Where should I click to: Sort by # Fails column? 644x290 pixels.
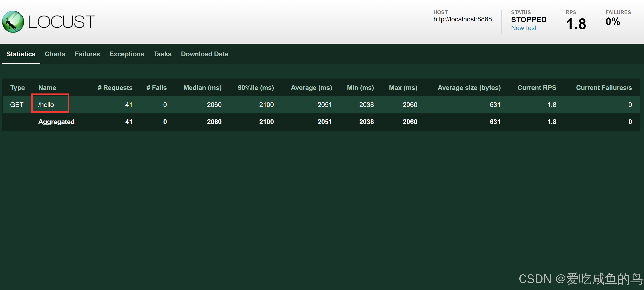click(x=156, y=88)
